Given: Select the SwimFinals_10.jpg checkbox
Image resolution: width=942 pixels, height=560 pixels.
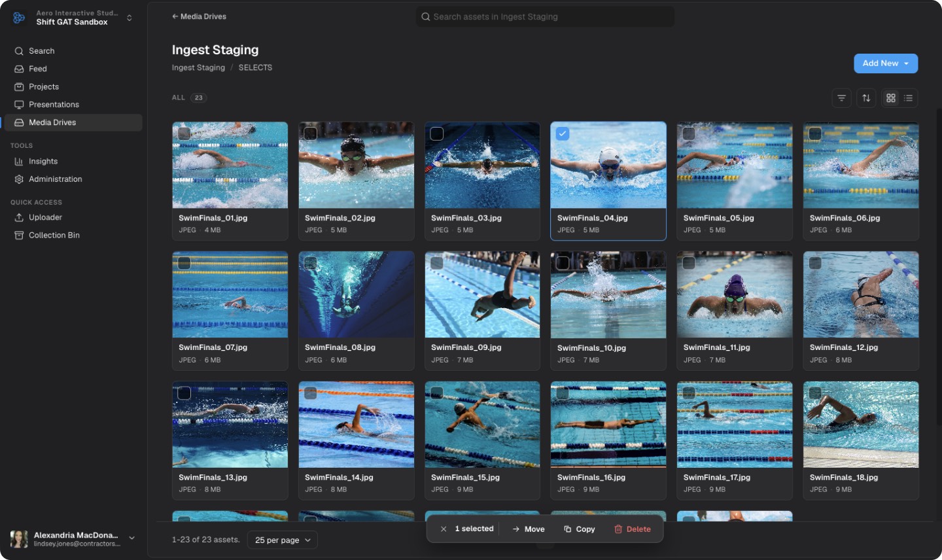Looking at the screenshot, I should pos(563,263).
